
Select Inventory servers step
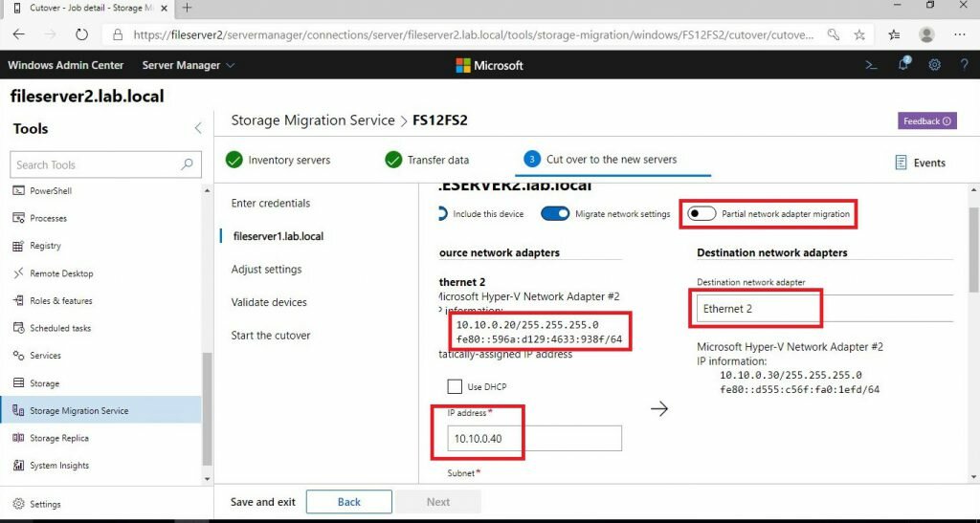tap(278, 161)
